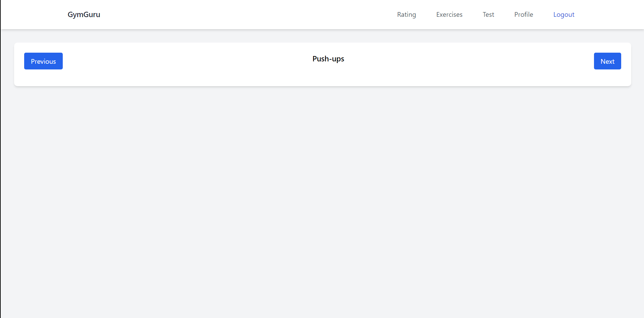Screen dimensions: 644x318
Task: Open the Rating page
Action: click(x=406, y=14)
